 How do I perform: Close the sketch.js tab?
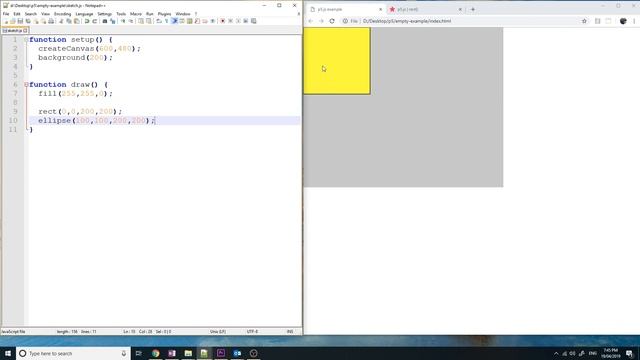(x=25, y=31)
